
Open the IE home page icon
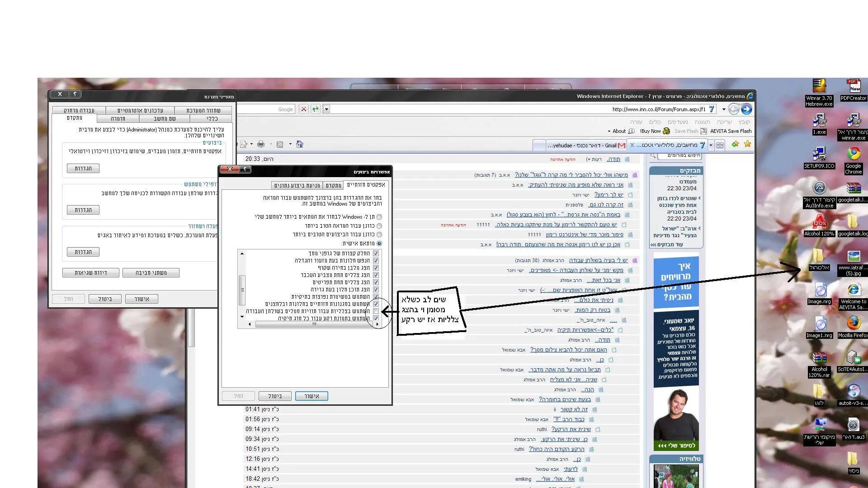coord(299,144)
